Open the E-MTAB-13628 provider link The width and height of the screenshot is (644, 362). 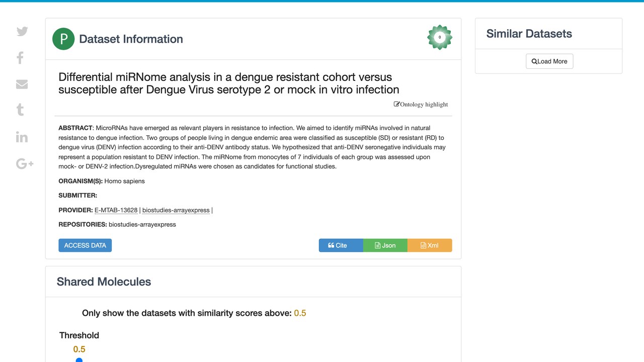coord(116,210)
